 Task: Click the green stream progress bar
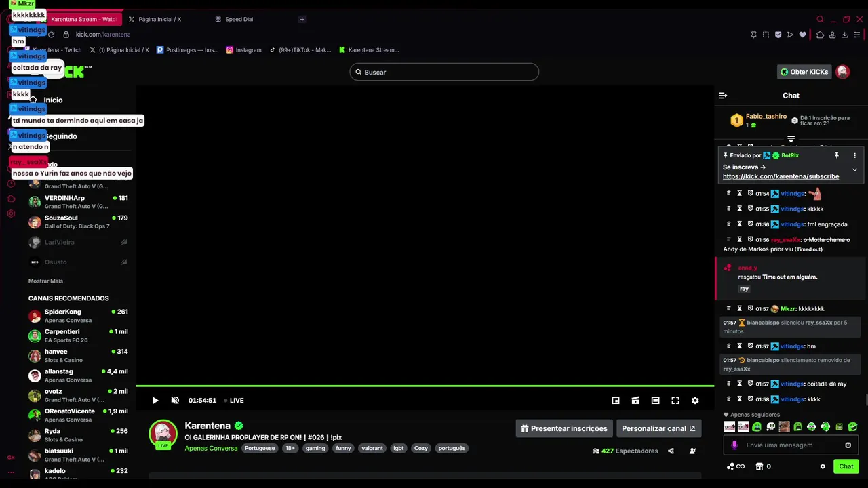(x=425, y=386)
